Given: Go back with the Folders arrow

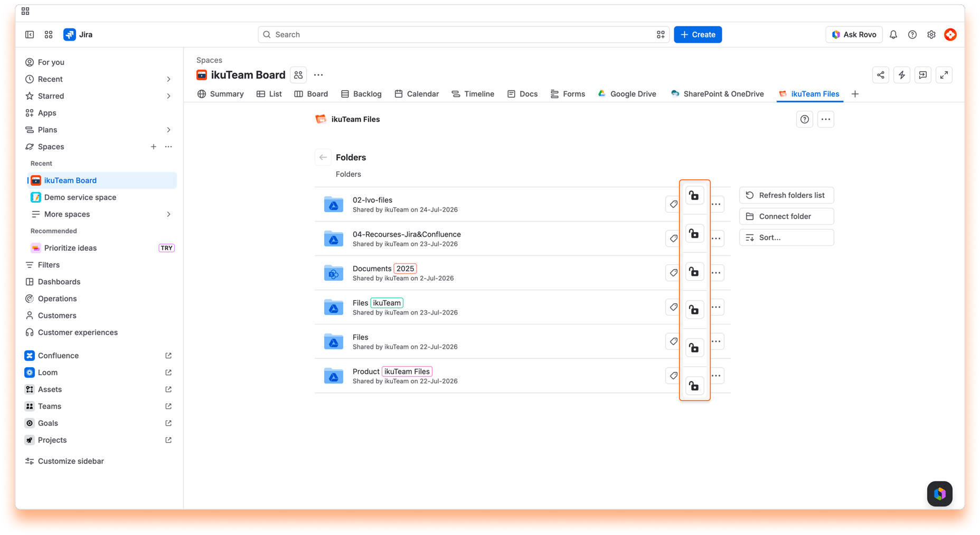Looking at the screenshot, I should click(323, 157).
